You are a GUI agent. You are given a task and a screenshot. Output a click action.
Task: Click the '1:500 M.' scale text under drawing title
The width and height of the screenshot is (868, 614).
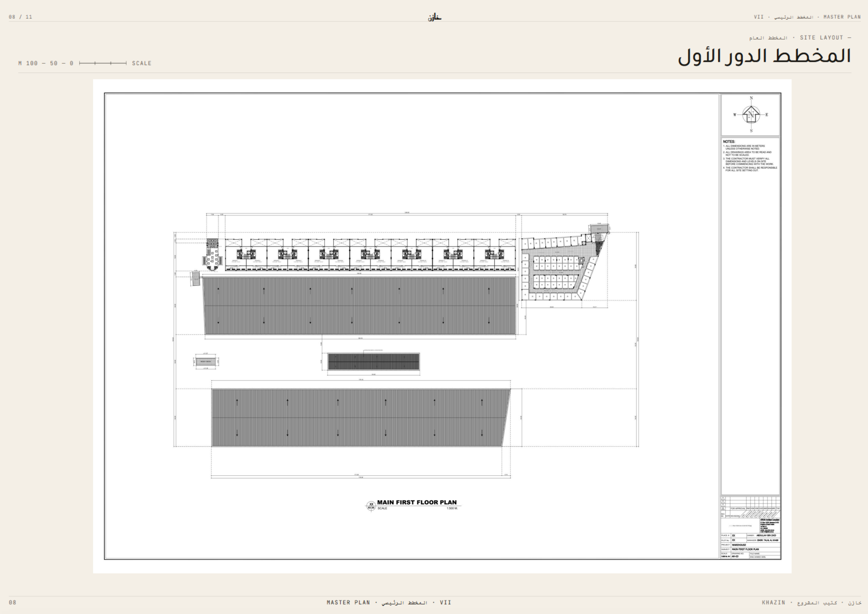coord(452,508)
